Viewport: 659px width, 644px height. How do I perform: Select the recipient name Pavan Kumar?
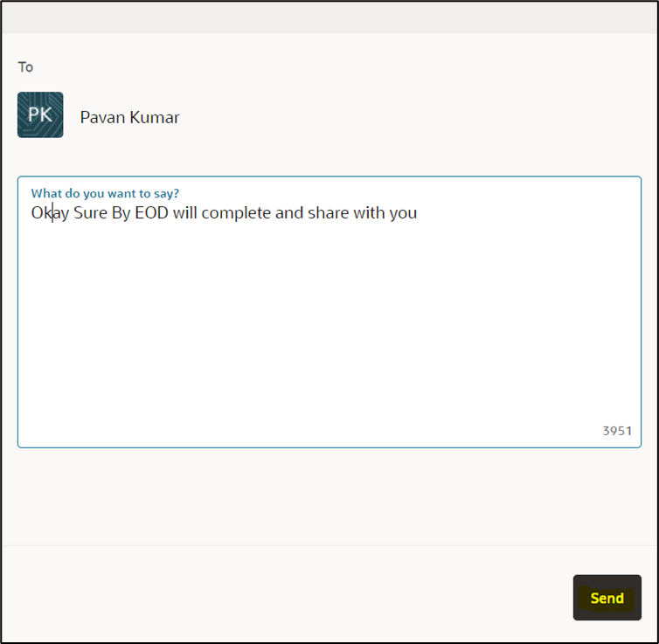click(129, 117)
